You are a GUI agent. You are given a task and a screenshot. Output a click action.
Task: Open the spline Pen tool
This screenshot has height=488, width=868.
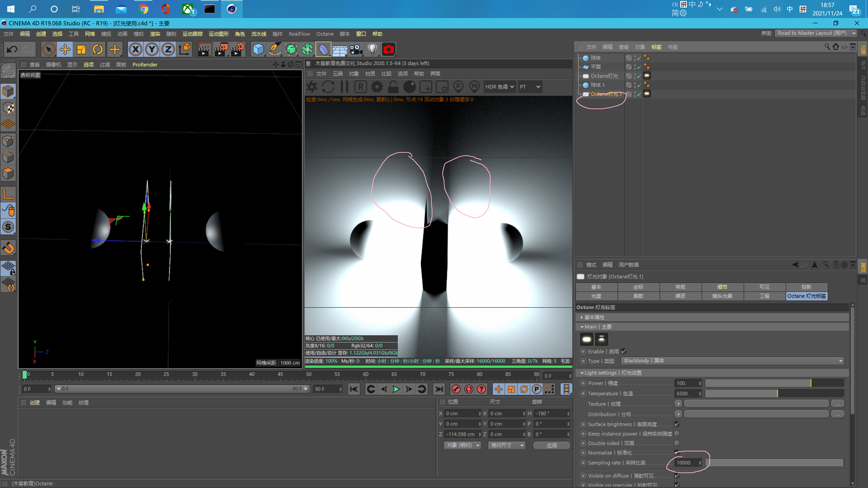275,49
